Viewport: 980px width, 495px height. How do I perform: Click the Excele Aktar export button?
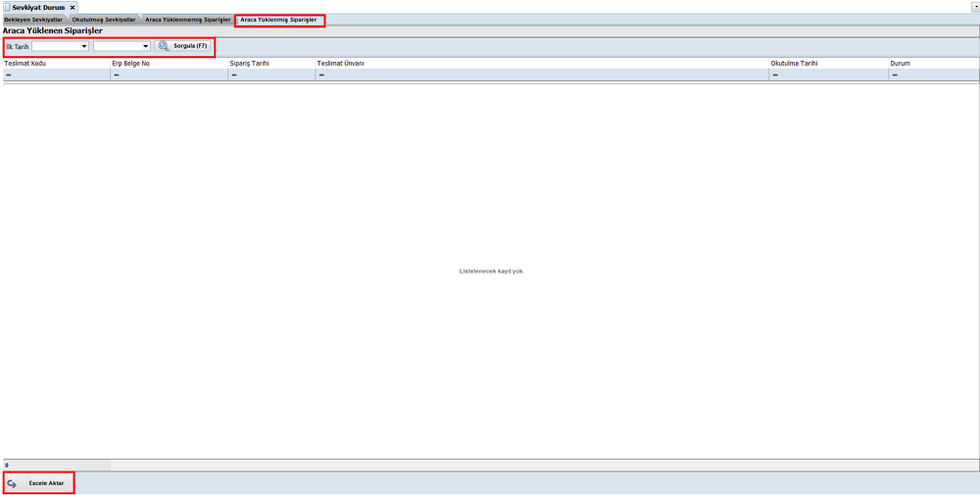click(x=39, y=483)
